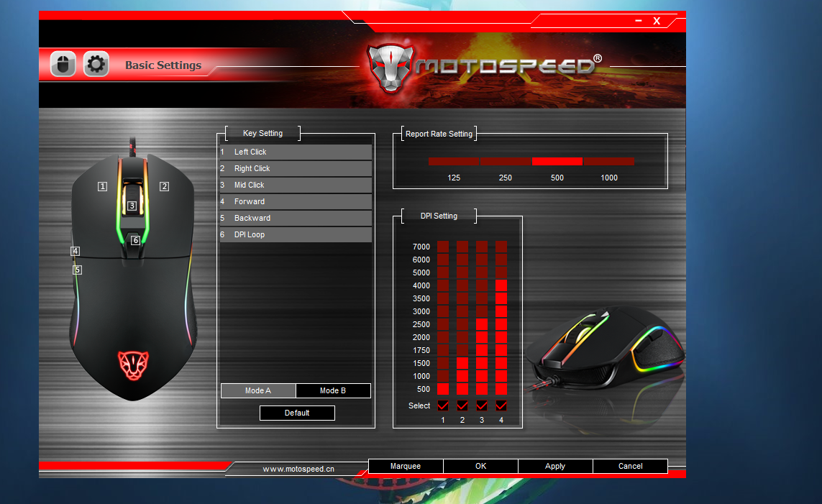Viewport: 822px width, 504px height.
Task: Open key assignment for 5 Backward
Action: click(296, 218)
